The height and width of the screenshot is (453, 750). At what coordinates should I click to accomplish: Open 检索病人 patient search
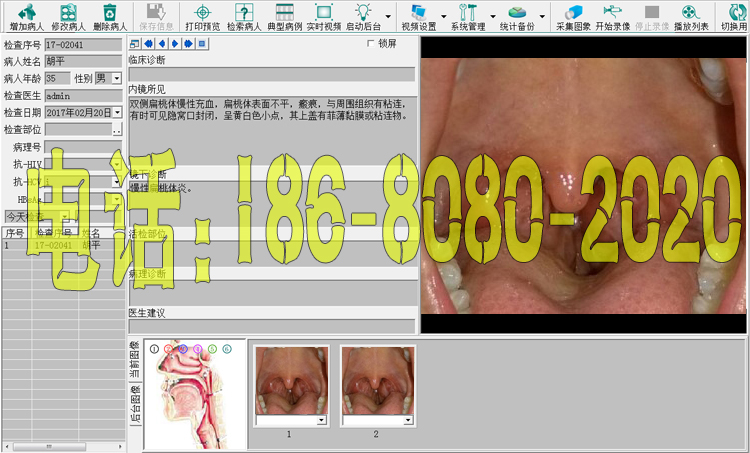point(244,17)
